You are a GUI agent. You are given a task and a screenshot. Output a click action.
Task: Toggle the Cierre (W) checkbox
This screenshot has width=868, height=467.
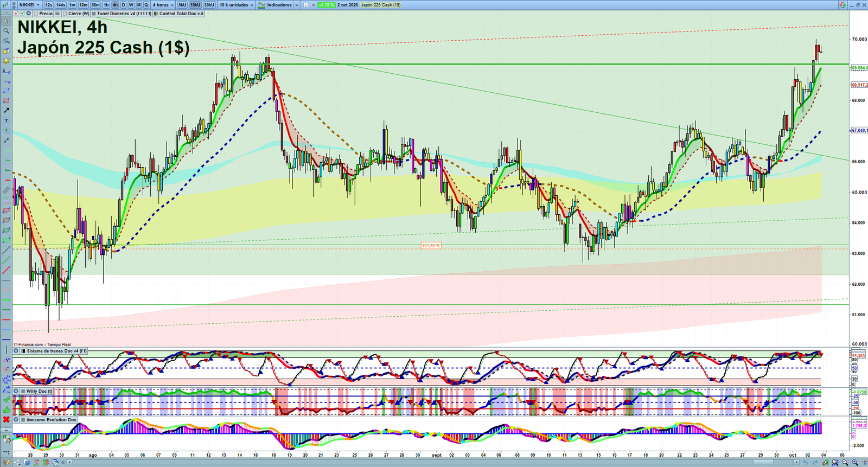(65, 14)
